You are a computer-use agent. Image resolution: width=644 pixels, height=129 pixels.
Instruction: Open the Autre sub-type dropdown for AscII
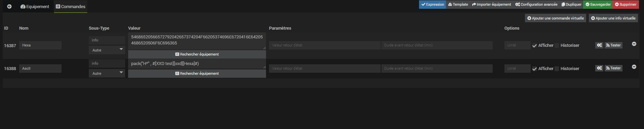pos(107,73)
